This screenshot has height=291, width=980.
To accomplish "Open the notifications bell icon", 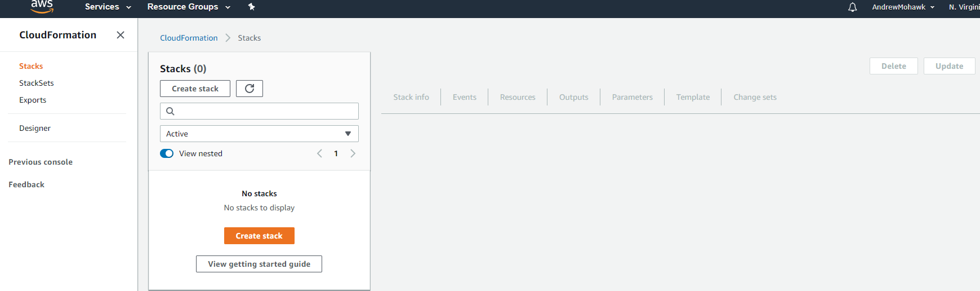I will pyautogui.click(x=853, y=7).
